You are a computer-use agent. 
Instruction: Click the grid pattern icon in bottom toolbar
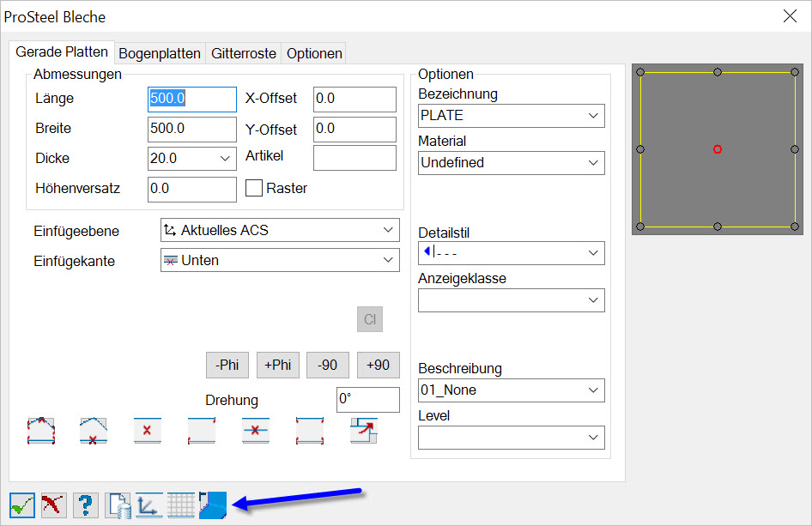(x=181, y=505)
